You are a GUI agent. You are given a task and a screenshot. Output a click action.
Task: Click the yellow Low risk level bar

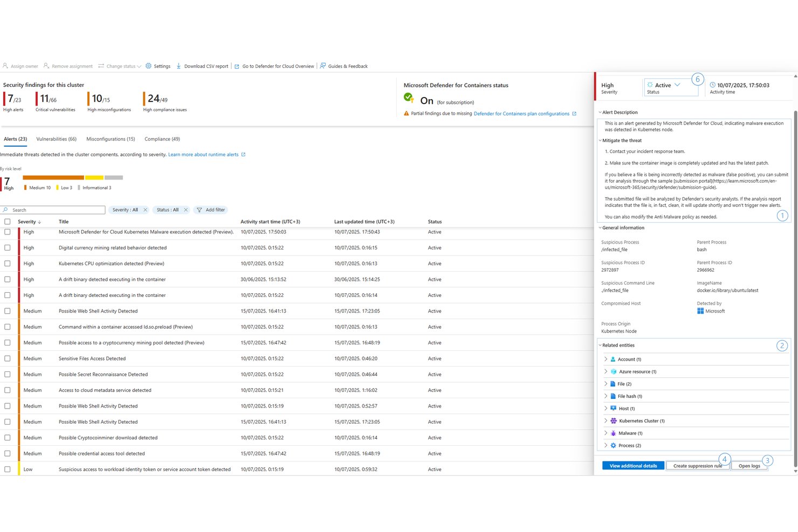pyautogui.click(x=94, y=177)
